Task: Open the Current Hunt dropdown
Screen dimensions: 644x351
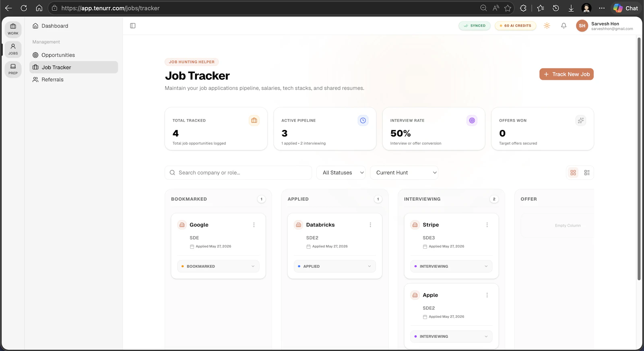Action: (404, 173)
